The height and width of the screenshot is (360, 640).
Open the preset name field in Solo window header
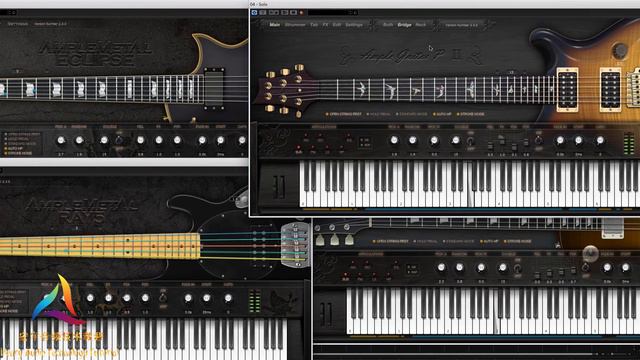click(x=332, y=13)
